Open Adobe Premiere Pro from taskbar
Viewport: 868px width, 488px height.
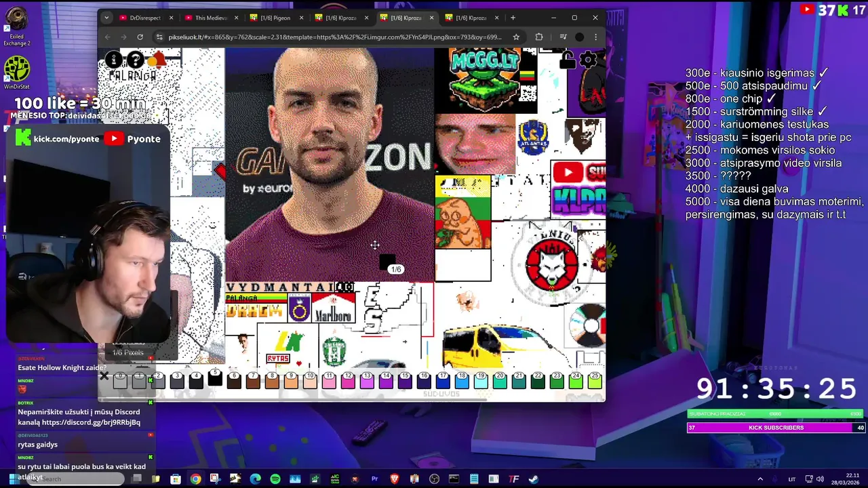(x=374, y=479)
